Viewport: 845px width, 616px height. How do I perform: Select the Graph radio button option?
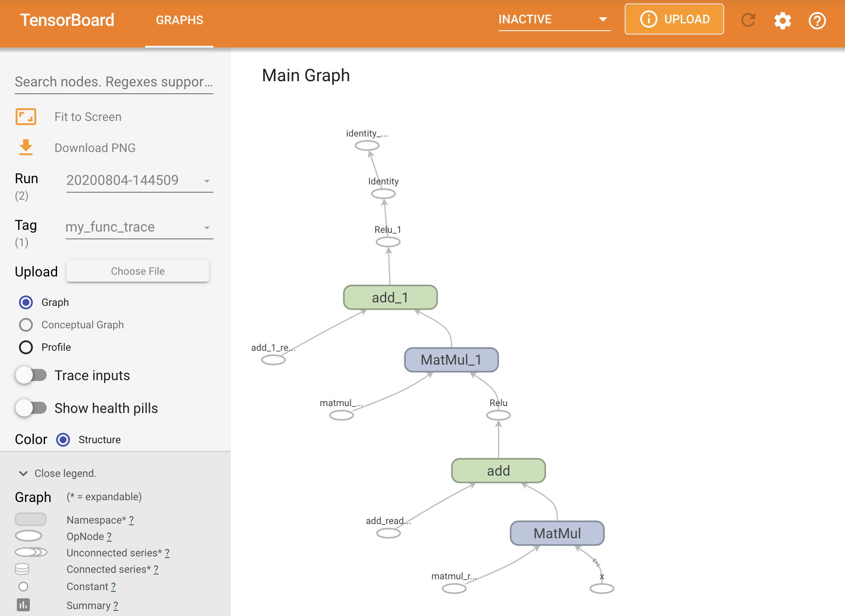pyautogui.click(x=25, y=302)
